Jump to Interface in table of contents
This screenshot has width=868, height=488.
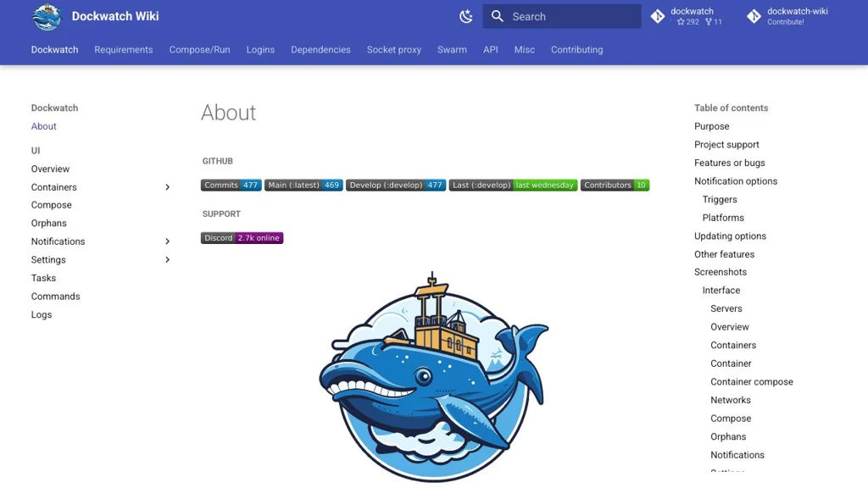[x=721, y=290]
